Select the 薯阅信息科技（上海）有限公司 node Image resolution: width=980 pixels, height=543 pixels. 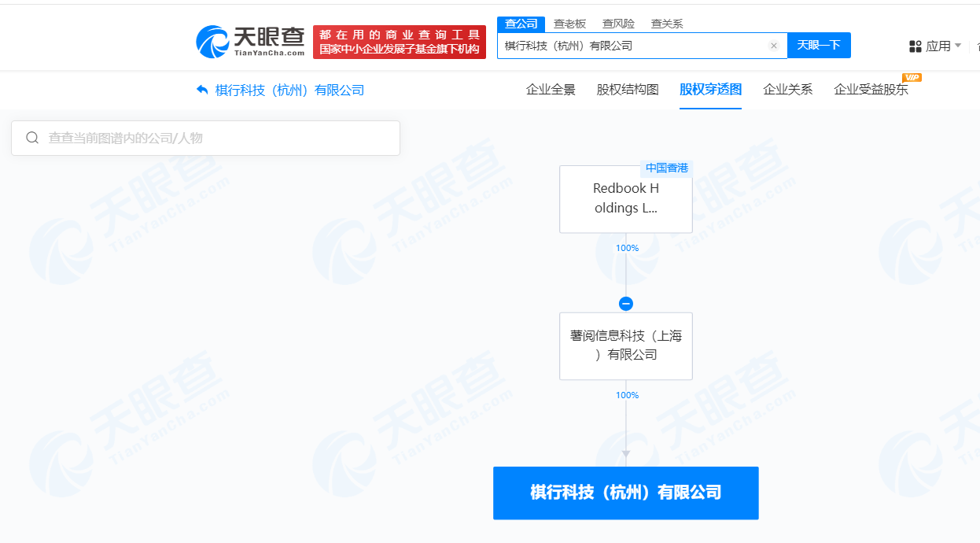625,345
